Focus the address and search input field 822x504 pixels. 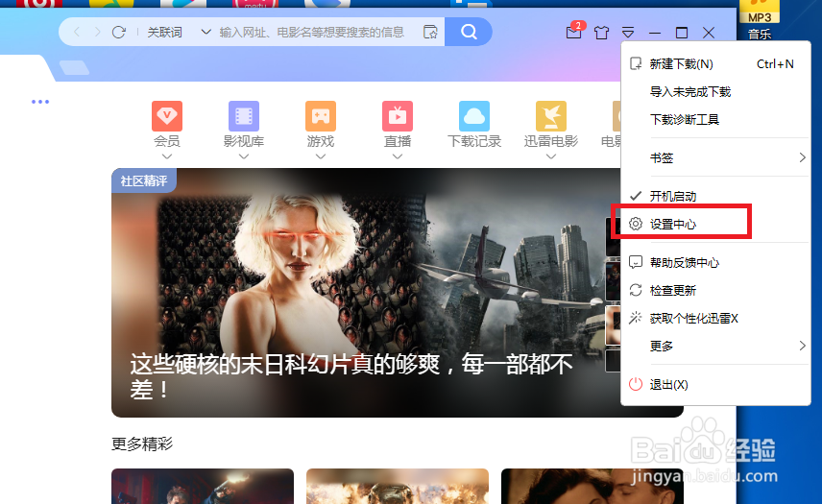[x=312, y=33]
